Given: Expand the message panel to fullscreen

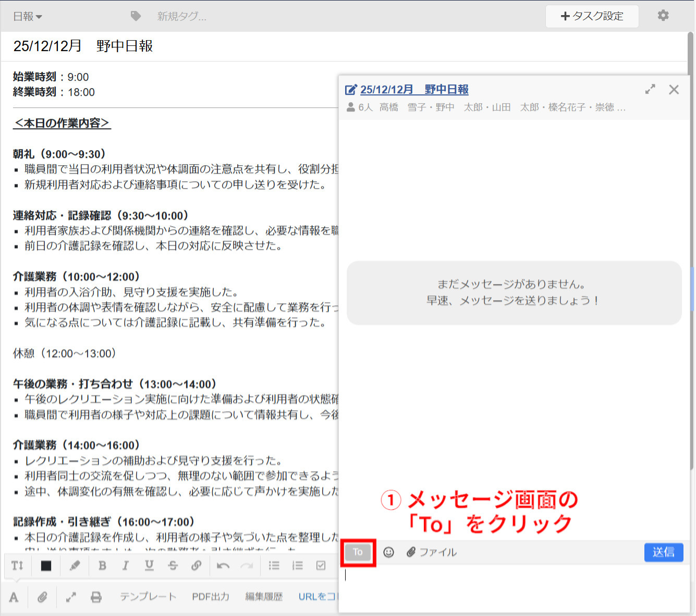Looking at the screenshot, I should (650, 89).
